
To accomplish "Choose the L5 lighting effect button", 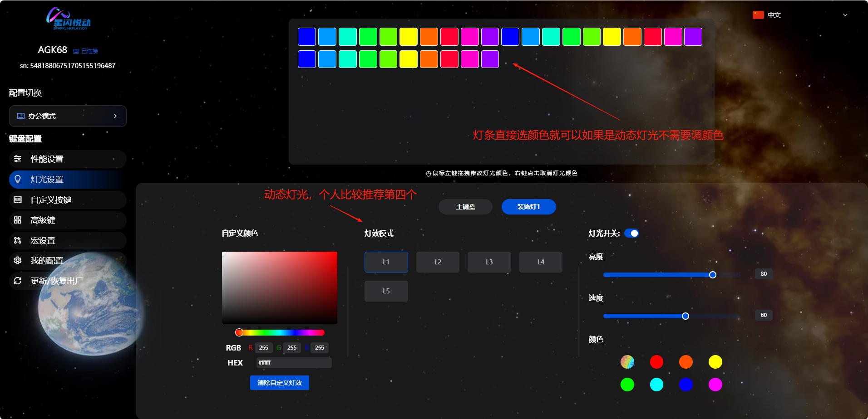I will pyautogui.click(x=386, y=291).
